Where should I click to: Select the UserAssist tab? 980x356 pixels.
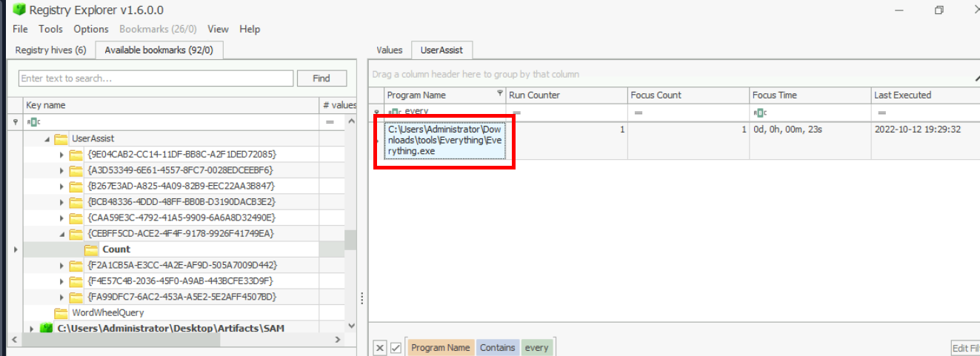point(441,50)
